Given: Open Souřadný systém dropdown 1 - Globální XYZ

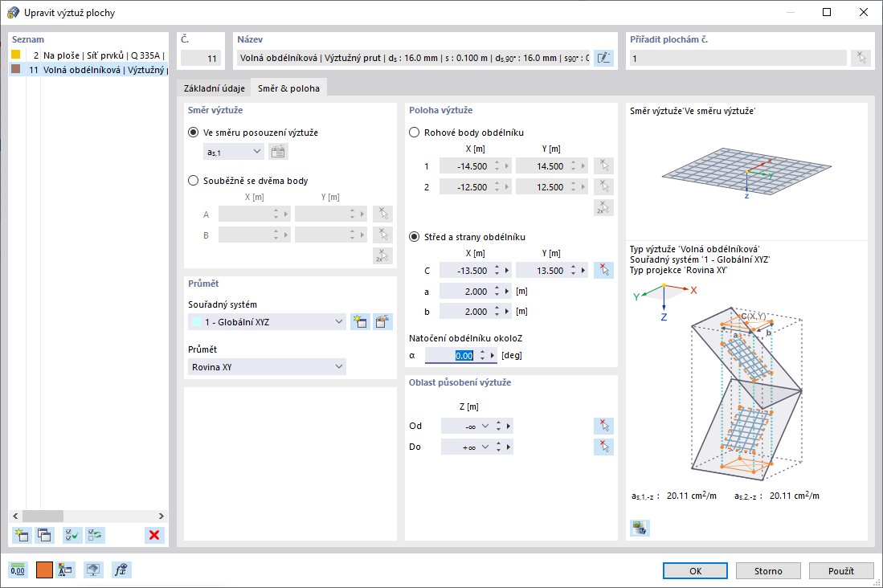Looking at the screenshot, I should pyautogui.click(x=267, y=321).
